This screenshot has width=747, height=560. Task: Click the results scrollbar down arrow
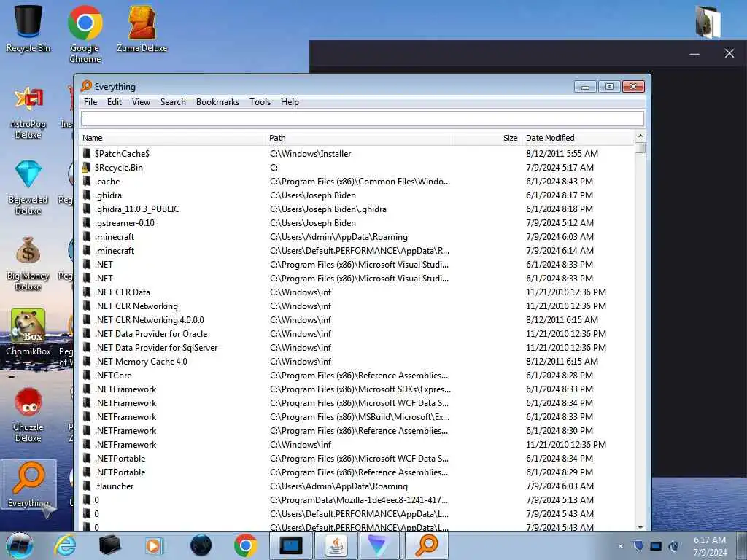pyautogui.click(x=640, y=526)
